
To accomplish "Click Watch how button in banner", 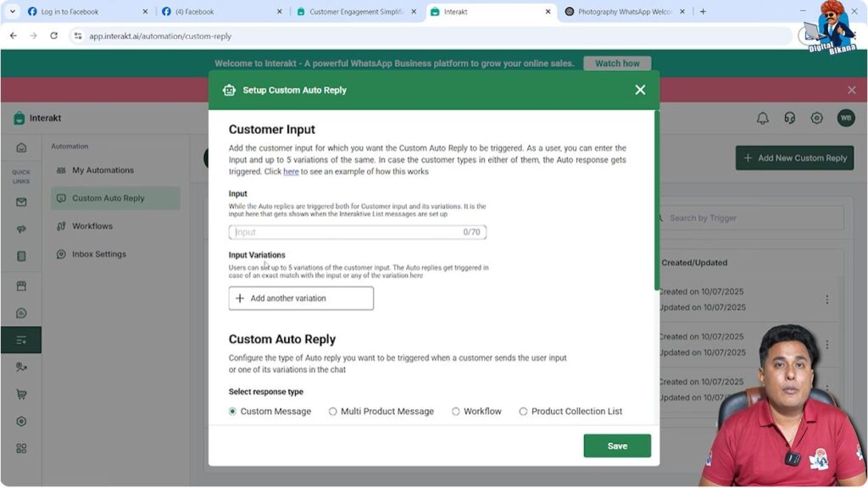I will (617, 64).
